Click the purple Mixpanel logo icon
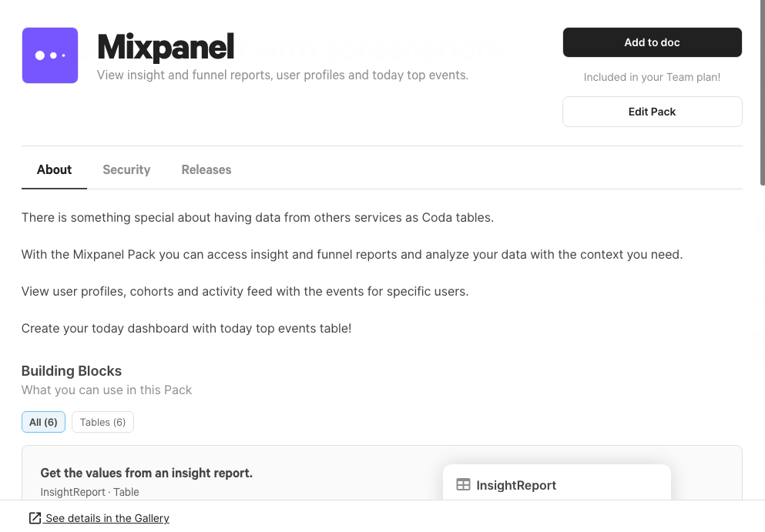 coord(50,55)
